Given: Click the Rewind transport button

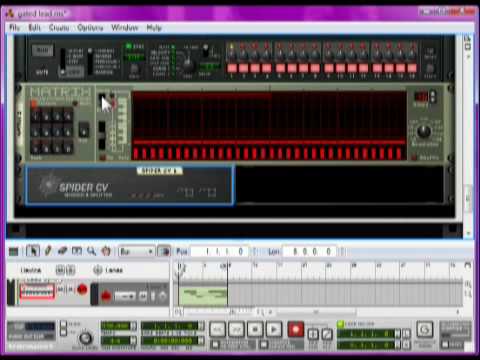Looking at the screenshot, I should (x=217, y=330).
